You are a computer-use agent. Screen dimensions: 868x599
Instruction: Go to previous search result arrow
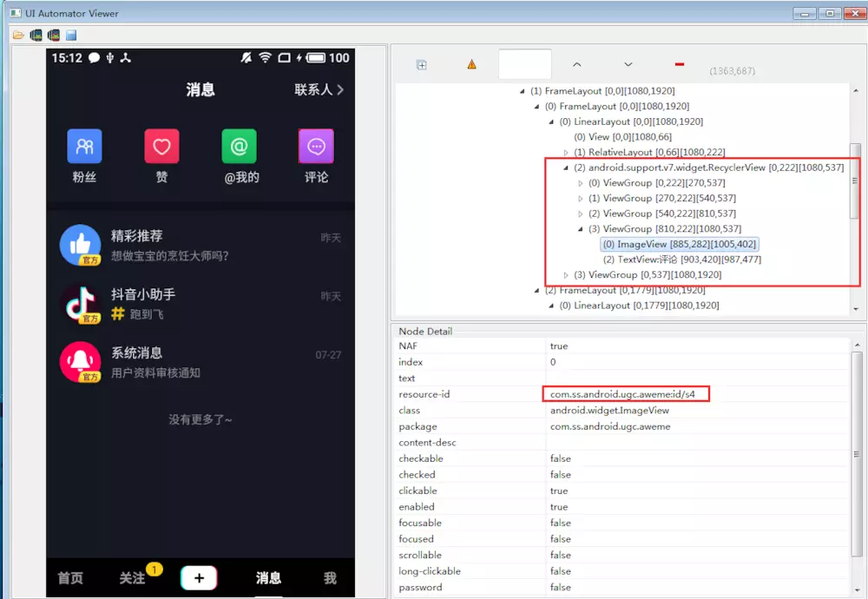pyautogui.click(x=577, y=64)
